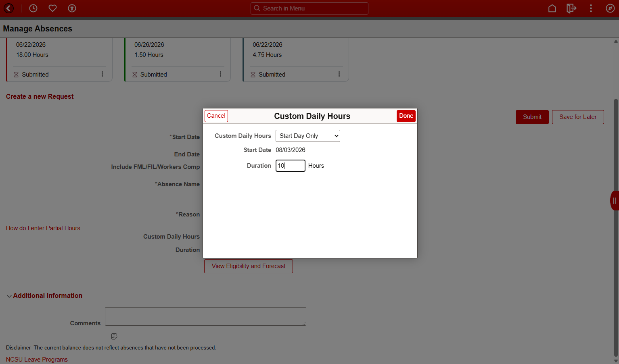Screen dimensions: 619x364
Task: Click Done in Custom Daily Hours dialog
Action: (406, 116)
